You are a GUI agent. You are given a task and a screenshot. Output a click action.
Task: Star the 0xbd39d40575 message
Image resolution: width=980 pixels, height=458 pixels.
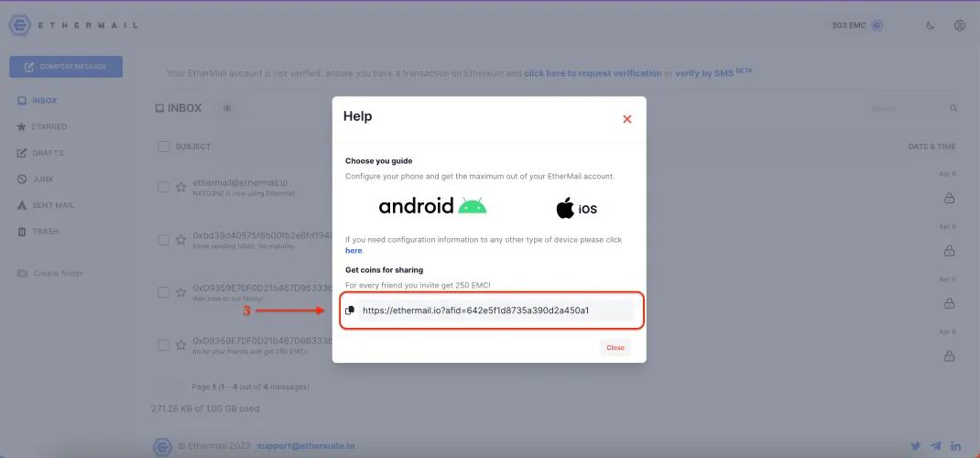(180, 240)
